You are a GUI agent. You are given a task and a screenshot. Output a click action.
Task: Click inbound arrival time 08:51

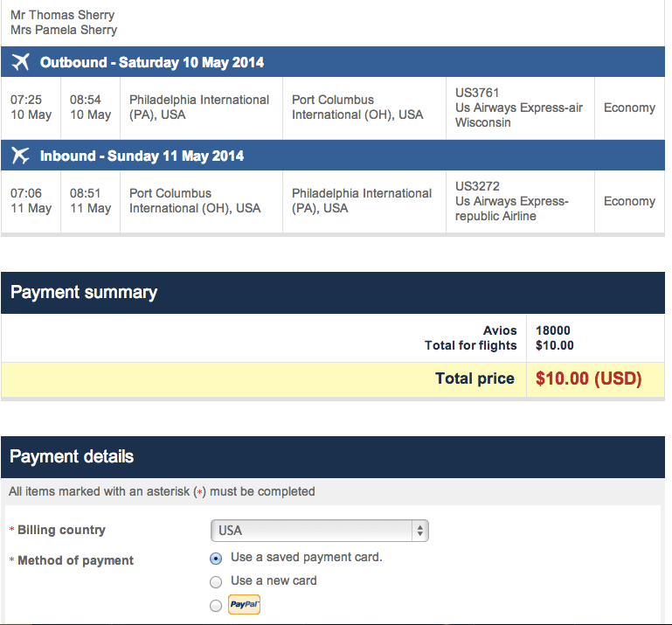click(86, 193)
